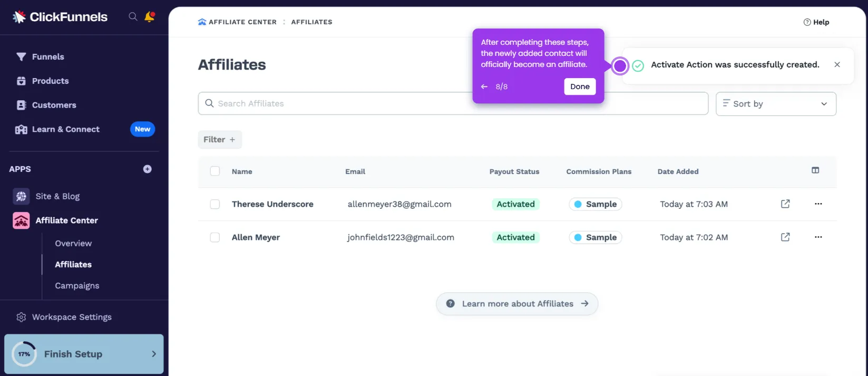Click the Customers contact icon
Image resolution: width=868 pixels, height=376 pixels.
point(21,105)
